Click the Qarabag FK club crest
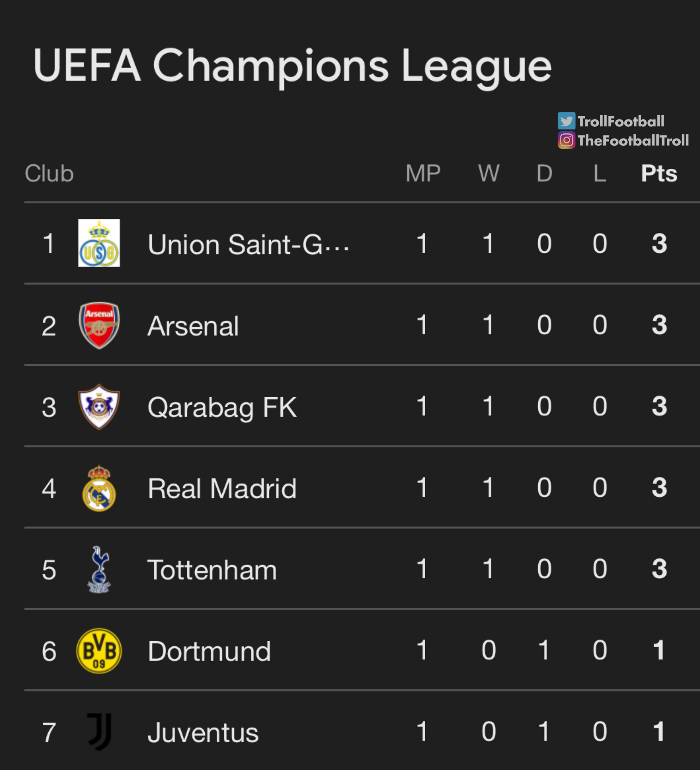Image resolution: width=700 pixels, height=770 pixels. 99,407
